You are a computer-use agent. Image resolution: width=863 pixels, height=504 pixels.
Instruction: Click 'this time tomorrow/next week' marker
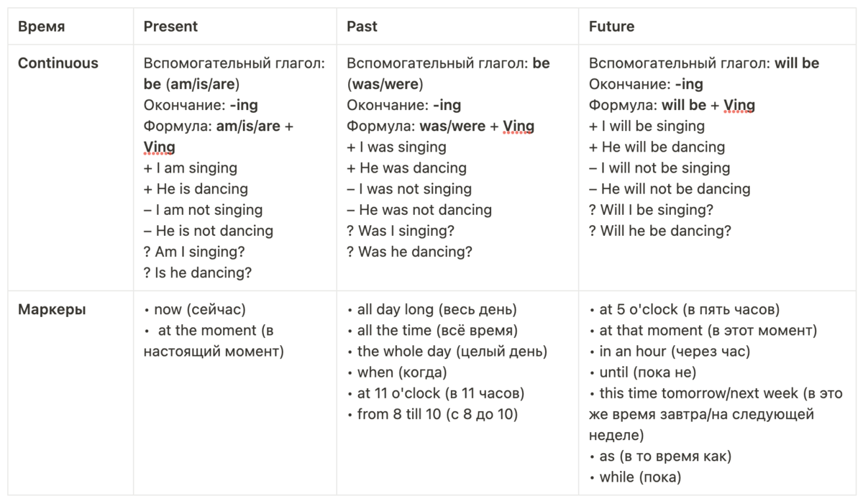(x=698, y=393)
